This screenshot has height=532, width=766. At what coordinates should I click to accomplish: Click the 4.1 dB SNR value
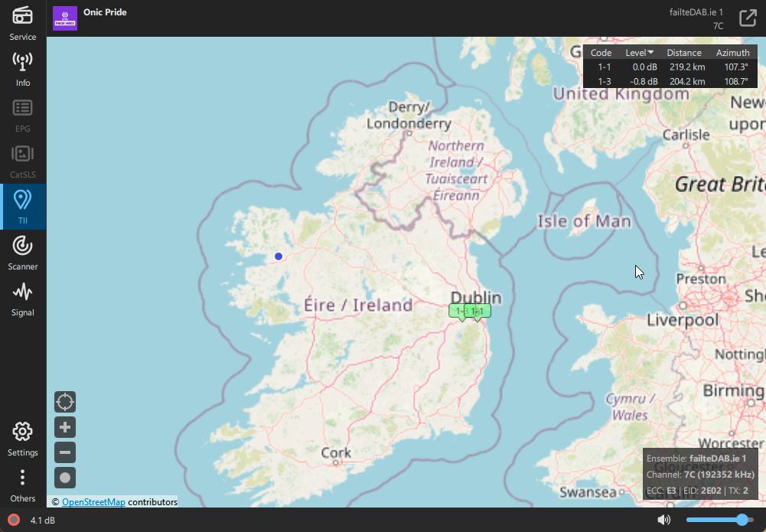43,521
